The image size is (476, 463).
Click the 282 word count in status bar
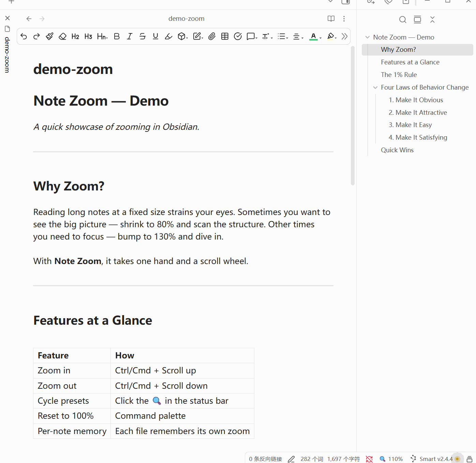click(312, 459)
